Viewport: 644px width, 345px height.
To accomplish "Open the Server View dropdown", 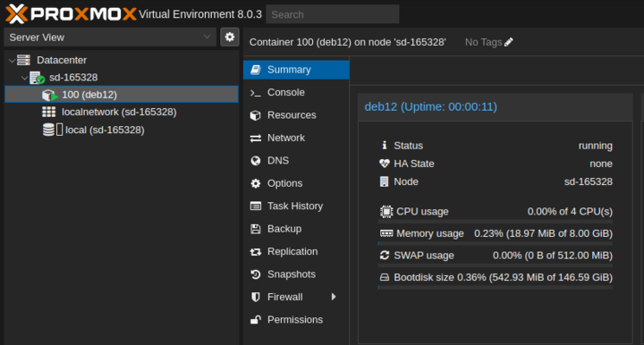I will [110, 38].
